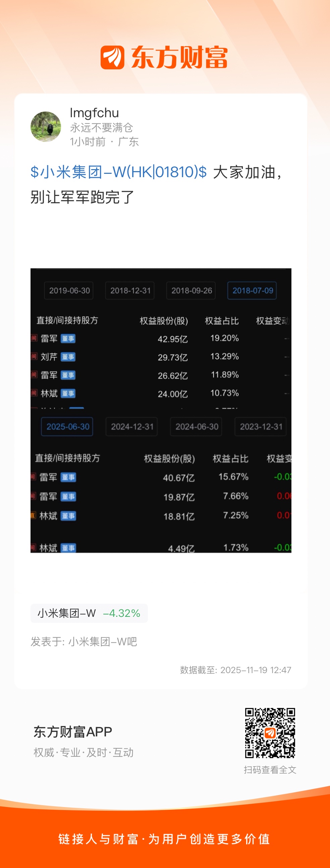
Task: Click 董事 badge in the 26.62亿 row
Action: click(68, 375)
